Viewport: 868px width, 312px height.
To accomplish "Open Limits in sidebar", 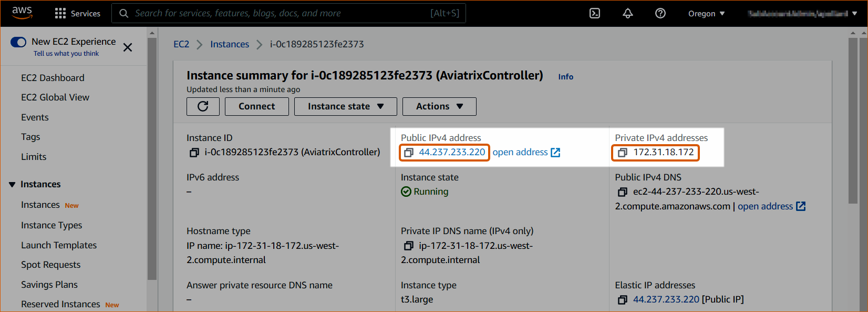I will [x=34, y=157].
